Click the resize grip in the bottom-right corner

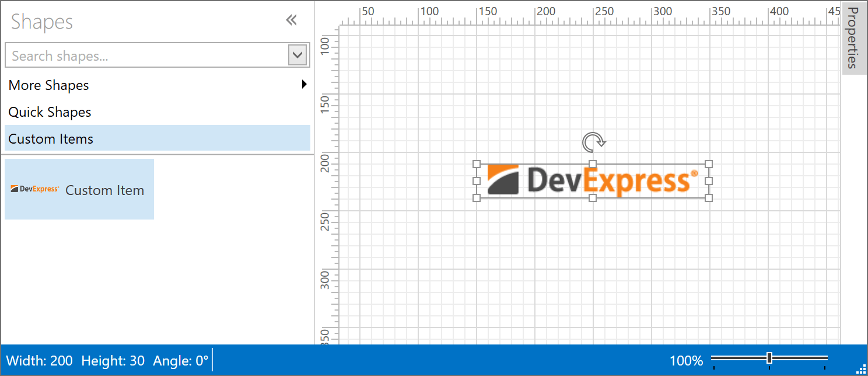pos(862,370)
